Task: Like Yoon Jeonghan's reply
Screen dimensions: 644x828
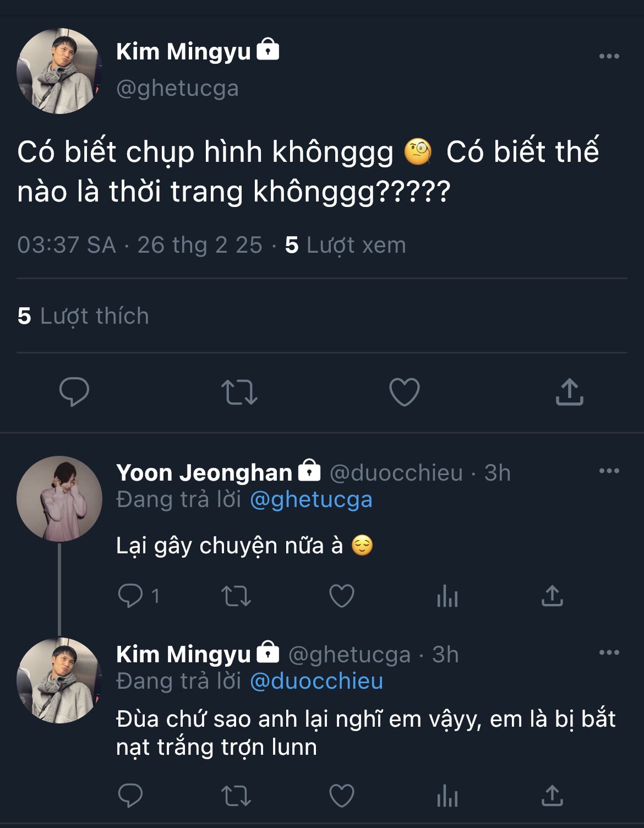Action: [x=341, y=596]
